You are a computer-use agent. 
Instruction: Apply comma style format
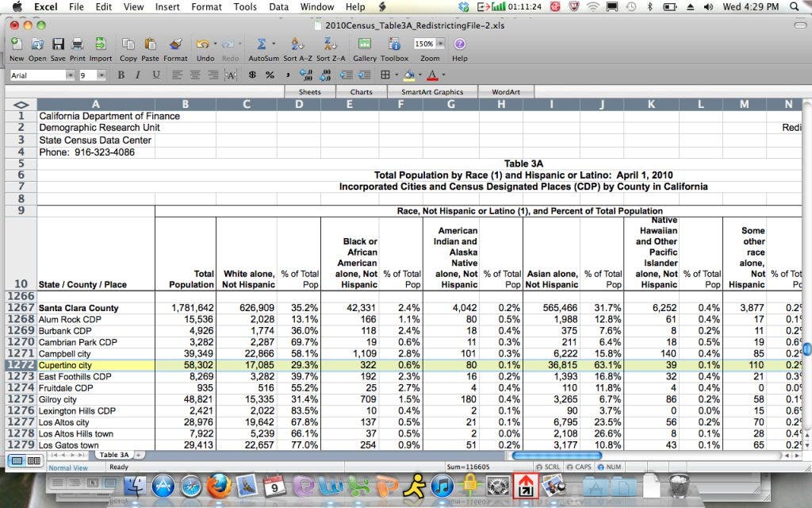click(287, 75)
